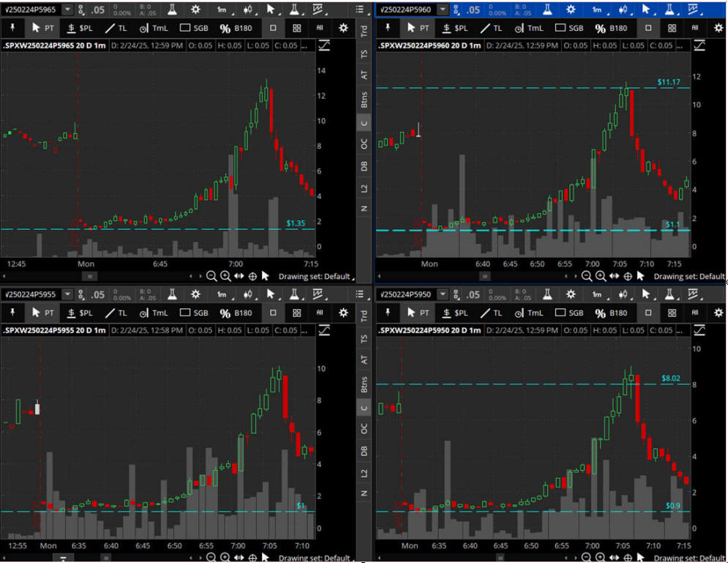The height and width of the screenshot is (563, 728).
Task: Click the horizontal scrollbar thumb below P5965 chart
Action: pos(89,277)
